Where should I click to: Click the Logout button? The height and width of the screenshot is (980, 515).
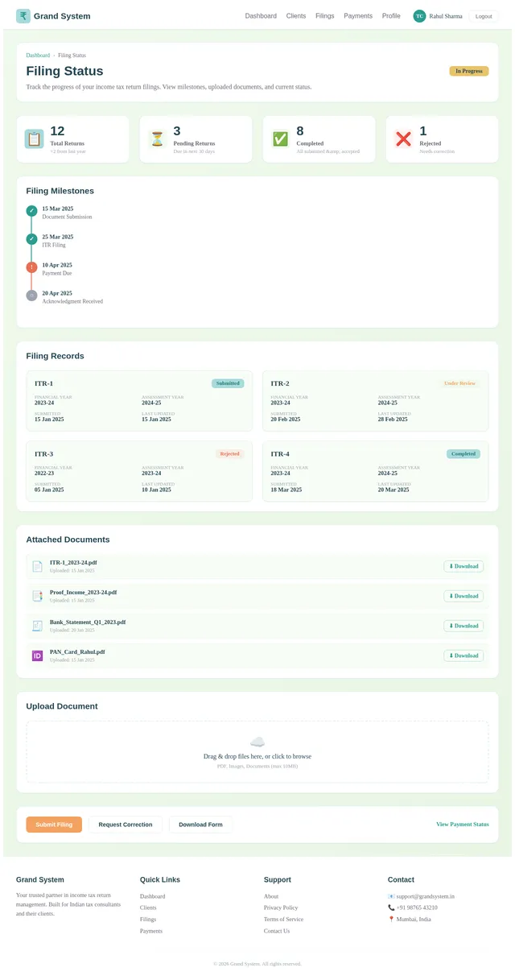click(x=483, y=16)
